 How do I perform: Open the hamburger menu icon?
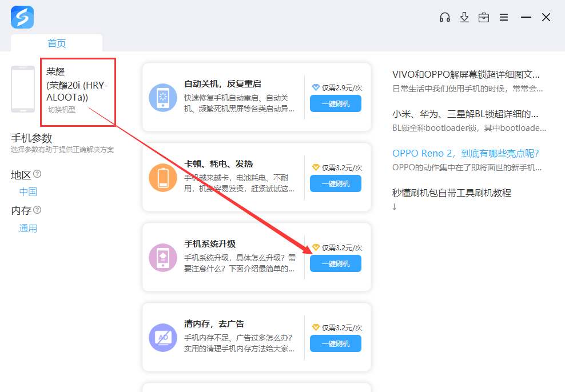(504, 17)
